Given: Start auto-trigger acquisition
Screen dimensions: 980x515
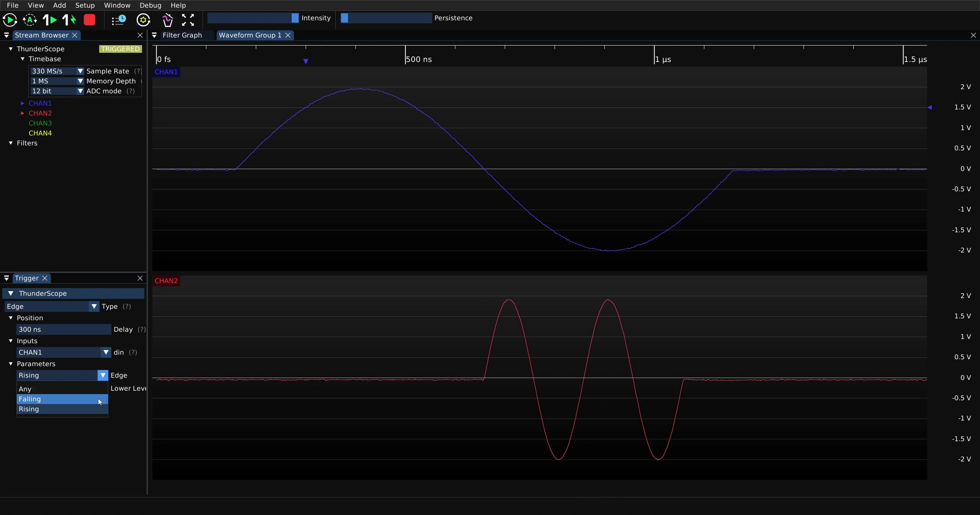Looking at the screenshot, I should pyautogui.click(x=30, y=20).
